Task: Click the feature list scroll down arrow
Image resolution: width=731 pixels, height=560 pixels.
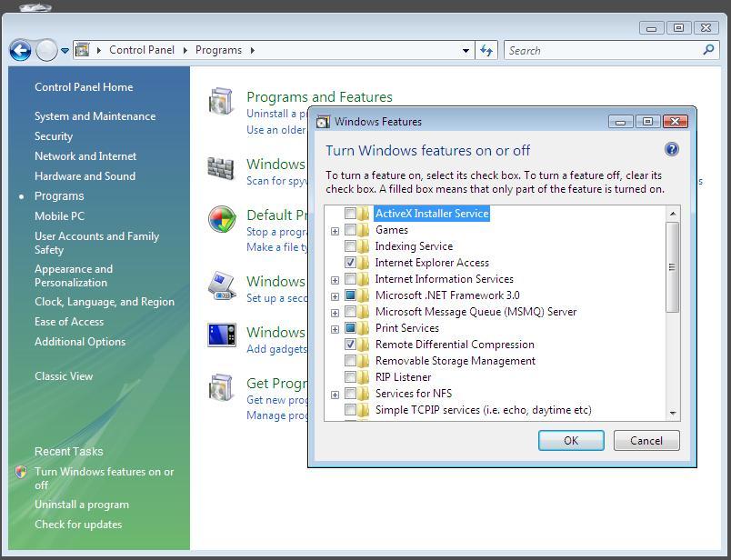Action: pyautogui.click(x=672, y=413)
